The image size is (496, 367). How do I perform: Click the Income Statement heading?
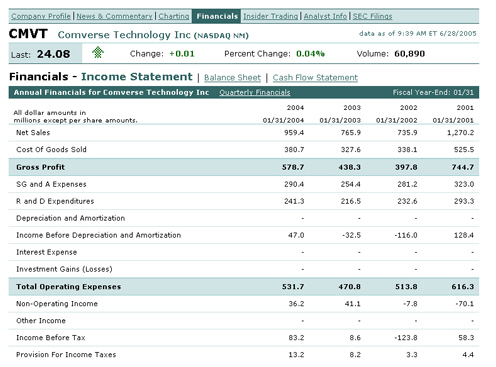point(137,77)
